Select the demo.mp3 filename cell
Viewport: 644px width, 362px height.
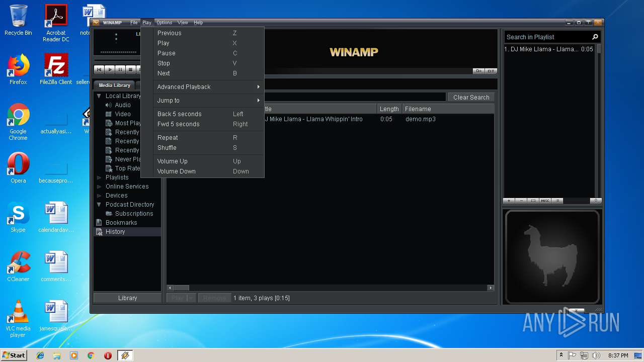421,119
